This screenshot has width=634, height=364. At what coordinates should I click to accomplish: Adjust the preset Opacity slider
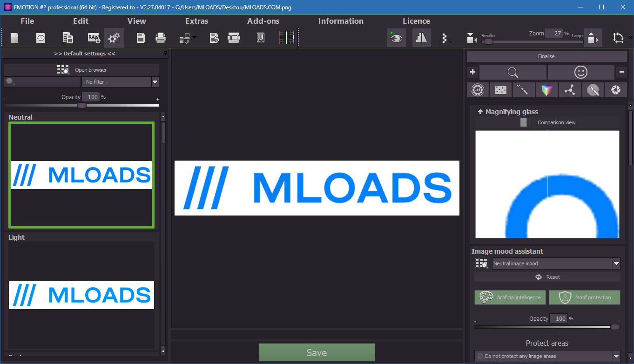click(x=81, y=105)
